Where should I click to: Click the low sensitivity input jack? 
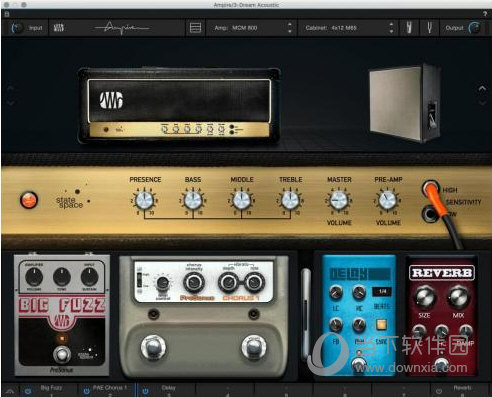(x=429, y=214)
